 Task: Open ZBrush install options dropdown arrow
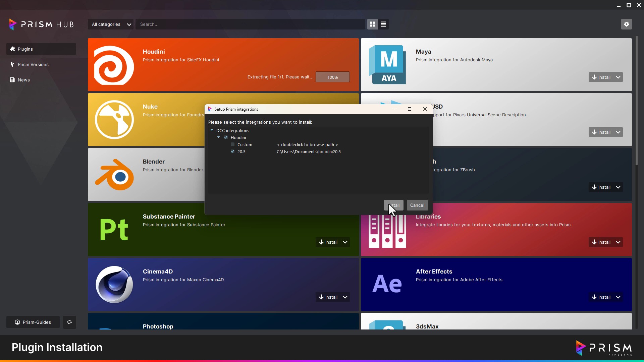point(618,187)
